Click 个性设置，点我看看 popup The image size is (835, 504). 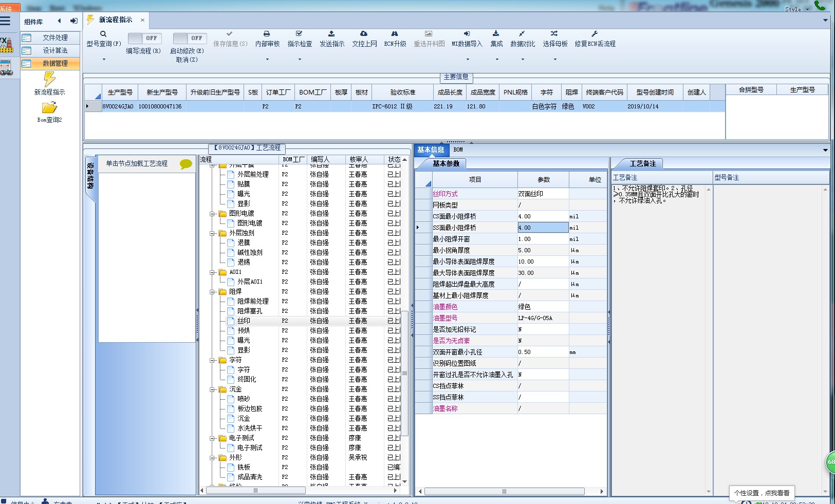[762, 493]
